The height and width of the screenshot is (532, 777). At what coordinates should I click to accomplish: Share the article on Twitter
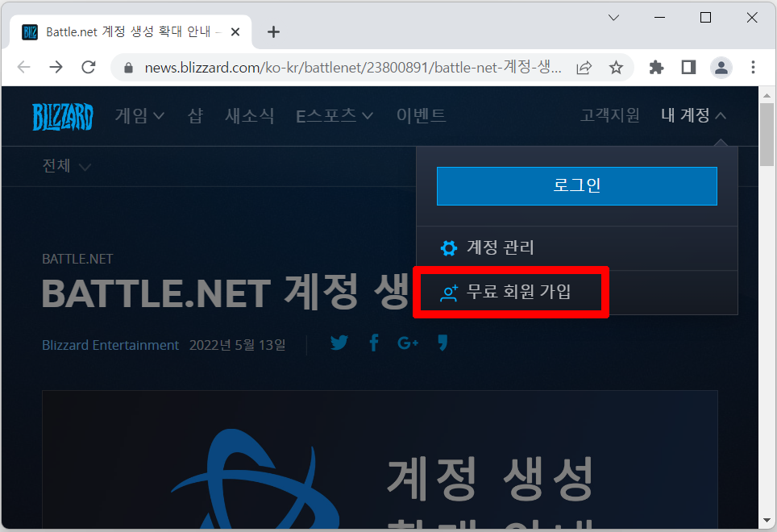339,343
